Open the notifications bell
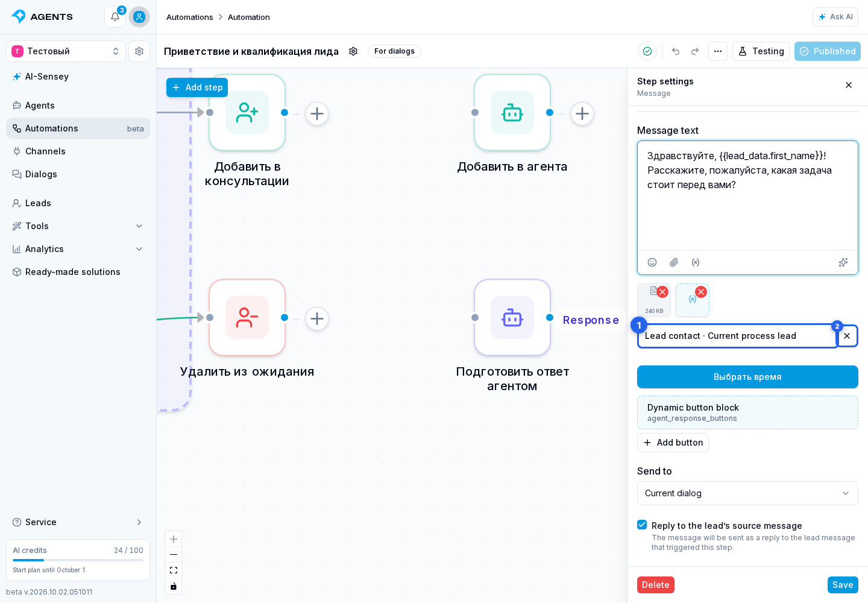The width and height of the screenshot is (868, 603). point(115,17)
